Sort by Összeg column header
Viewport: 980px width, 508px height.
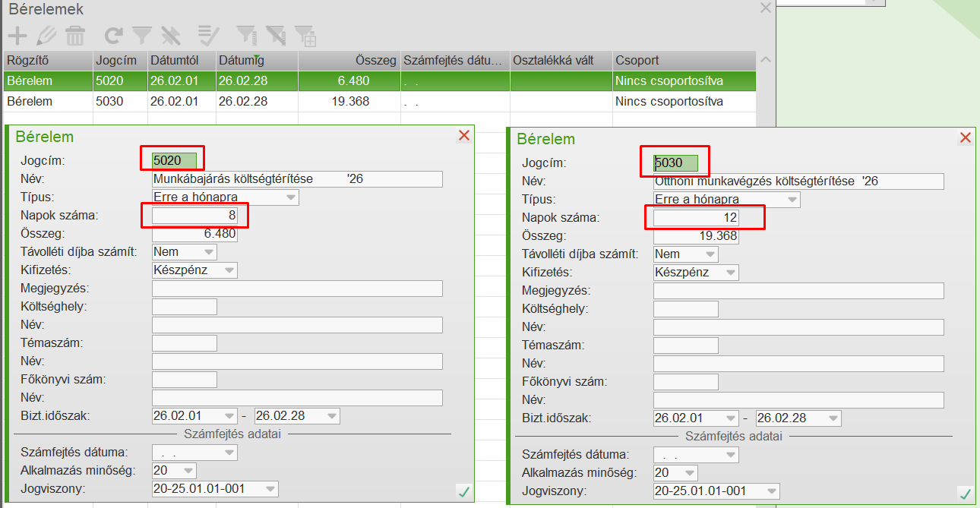[349, 60]
